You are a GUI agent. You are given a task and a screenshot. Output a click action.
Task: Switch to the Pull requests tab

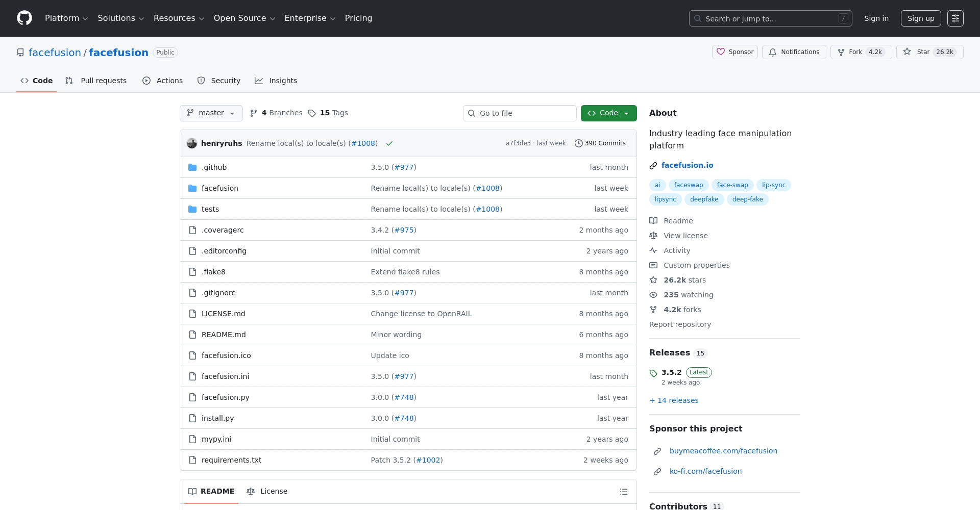tap(96, 81)
